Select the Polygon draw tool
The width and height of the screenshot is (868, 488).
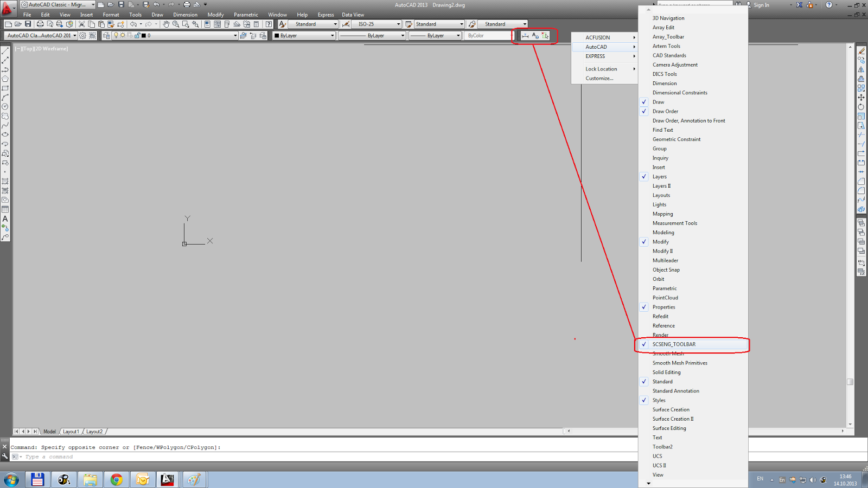tap(5, 79)
